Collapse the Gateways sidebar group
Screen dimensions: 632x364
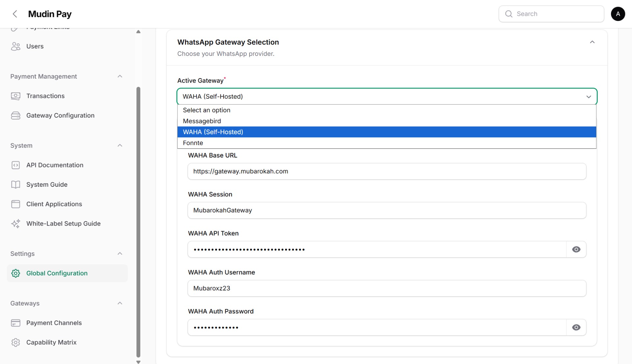(x=120, y=303)
